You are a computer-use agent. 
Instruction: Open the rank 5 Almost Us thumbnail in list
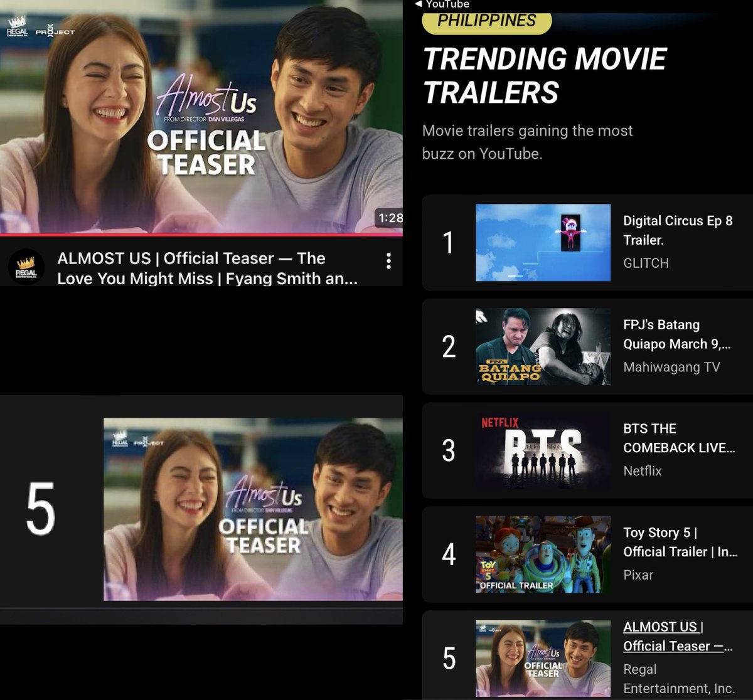pos(543,659)
